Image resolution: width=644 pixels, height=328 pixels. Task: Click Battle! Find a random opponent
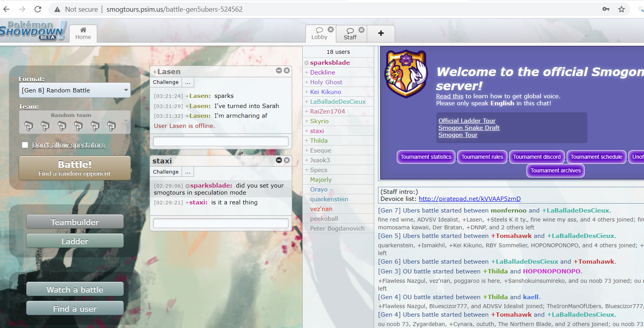coord(75,168)
